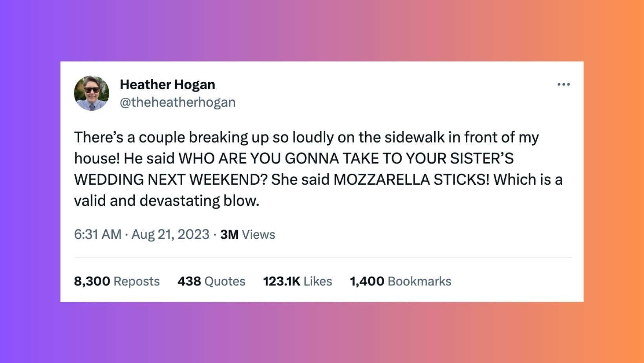Click the @theheatherhogan handle
Image resolution: width=644 pixels, height=363 pixels.
[x=177, y=102]
